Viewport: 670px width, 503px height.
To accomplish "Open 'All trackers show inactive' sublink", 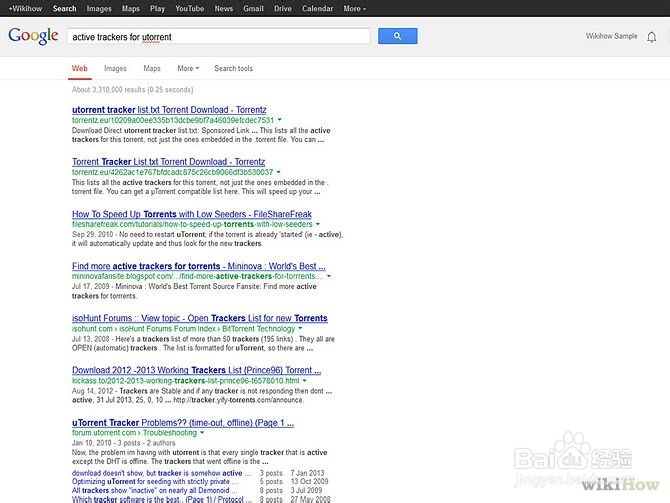I will point(155,490).
